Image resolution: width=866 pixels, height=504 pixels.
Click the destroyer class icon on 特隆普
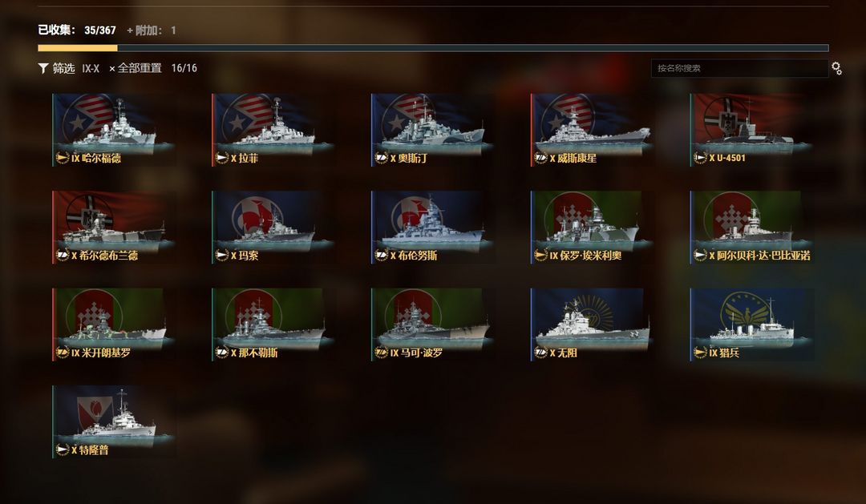point(62,450)
